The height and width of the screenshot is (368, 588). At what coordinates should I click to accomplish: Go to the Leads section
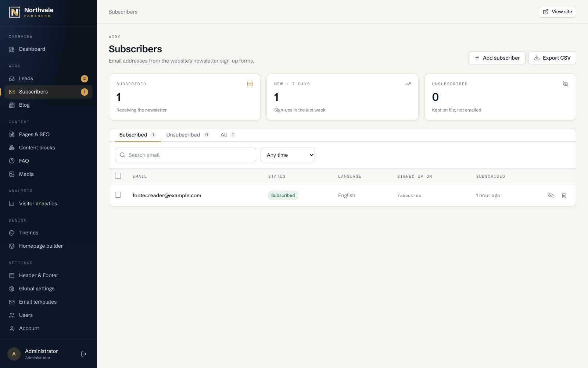point(49,79)
